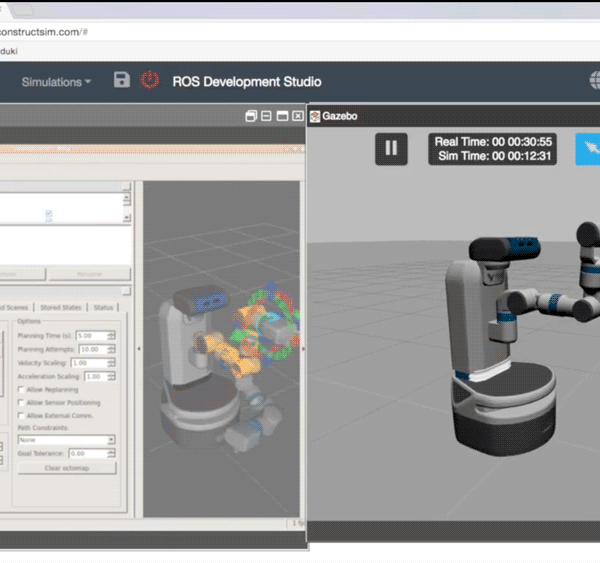Enable Allow Sensor Positioning checkbox

tap(21, 403)
